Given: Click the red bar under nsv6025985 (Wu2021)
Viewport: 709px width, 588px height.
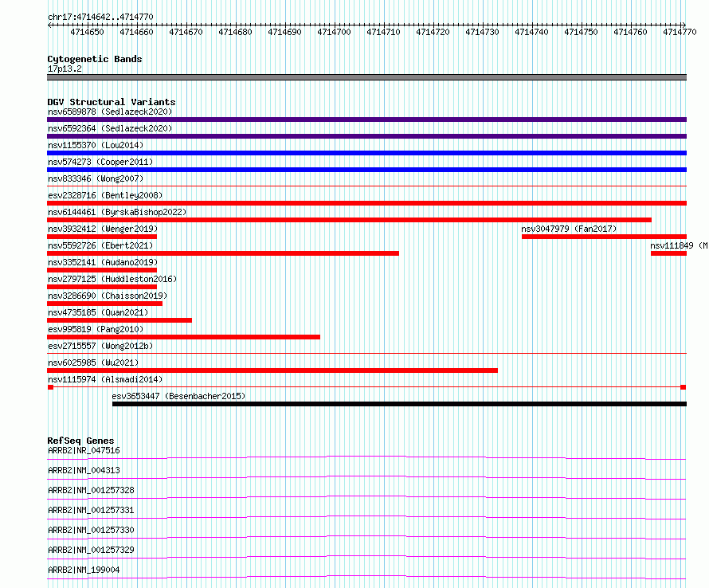Looking at the screenshot, I should tap(272, 370).
